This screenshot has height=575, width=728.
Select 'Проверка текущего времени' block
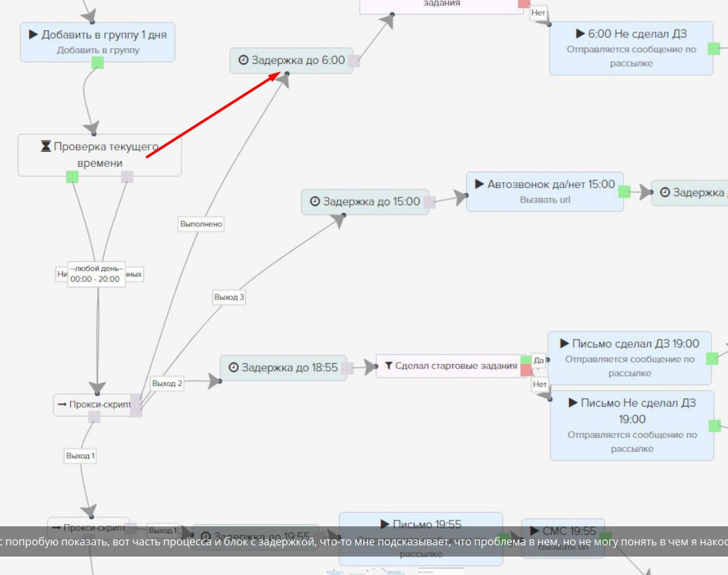(100, 155)
